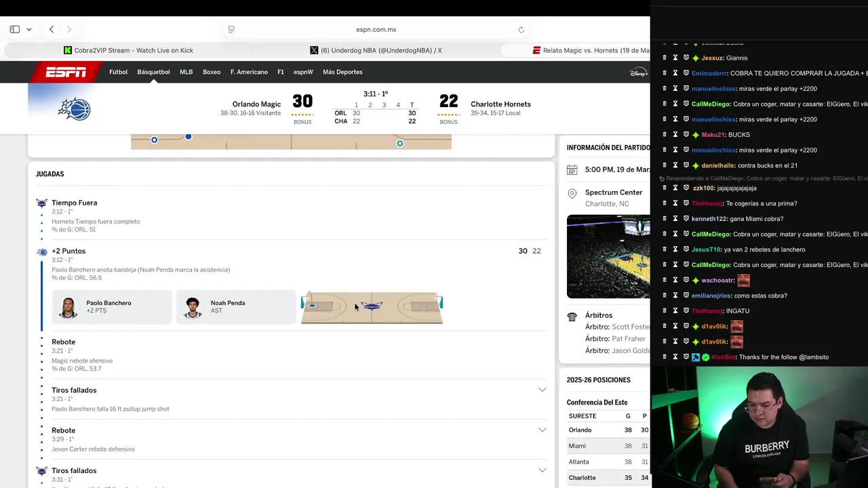The width and height of the screenshot is (868, 488).
Task: Click the referee shirt icon by Árbitros
Action: (572, 317)
